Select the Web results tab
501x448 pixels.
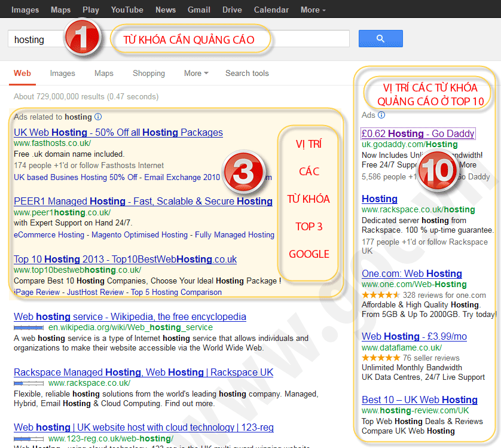(22, 73)
